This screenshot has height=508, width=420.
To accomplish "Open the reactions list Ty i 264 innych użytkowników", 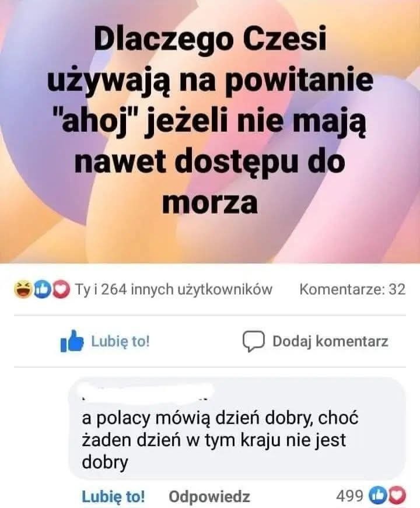I will 174,289.
